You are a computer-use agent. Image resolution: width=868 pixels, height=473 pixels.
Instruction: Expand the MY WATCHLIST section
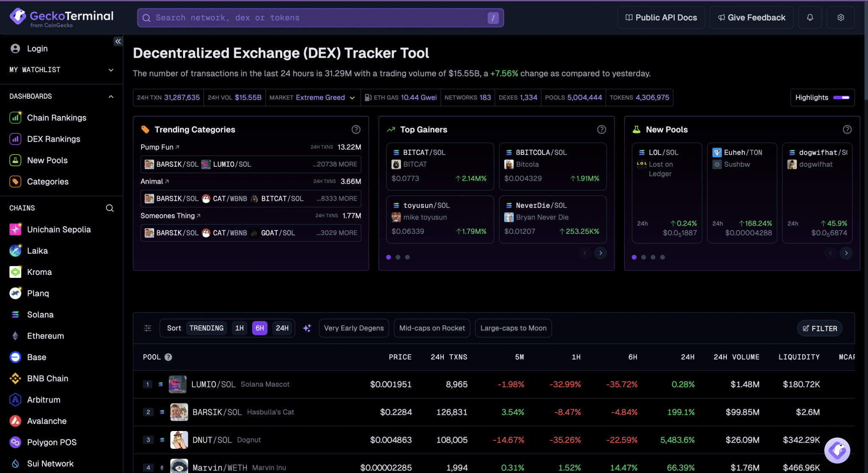(x=111, y=70)
